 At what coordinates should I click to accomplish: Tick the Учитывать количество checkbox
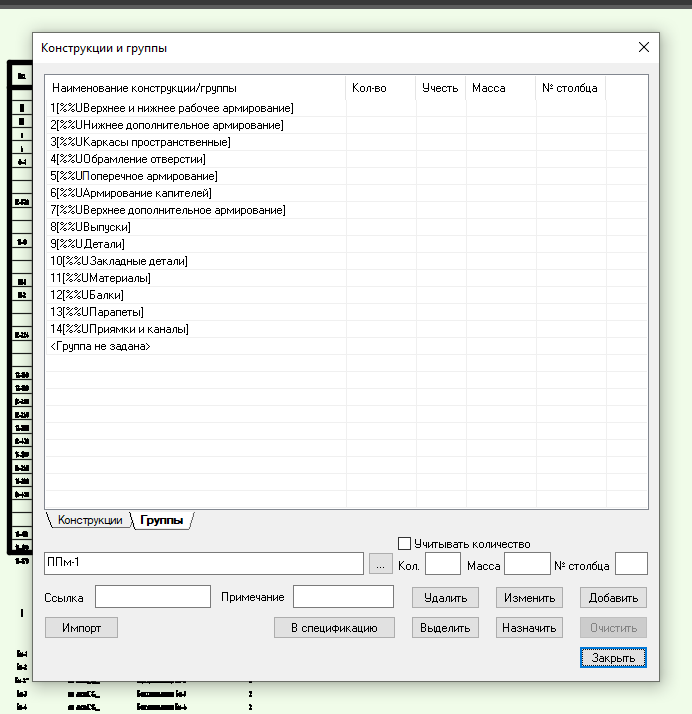[404, 544]
